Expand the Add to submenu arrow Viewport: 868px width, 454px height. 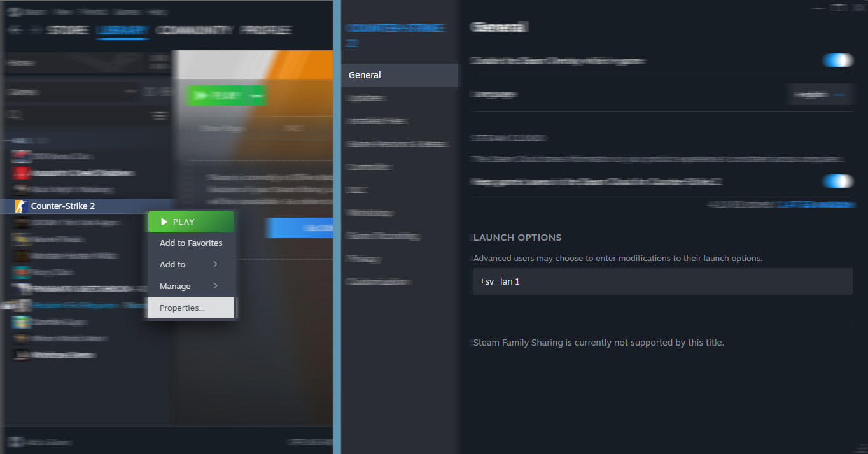(x=215, y=264)
